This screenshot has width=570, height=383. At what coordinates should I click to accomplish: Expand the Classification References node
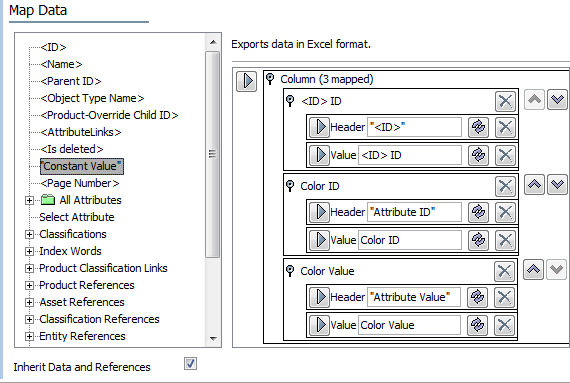point(29,319)
